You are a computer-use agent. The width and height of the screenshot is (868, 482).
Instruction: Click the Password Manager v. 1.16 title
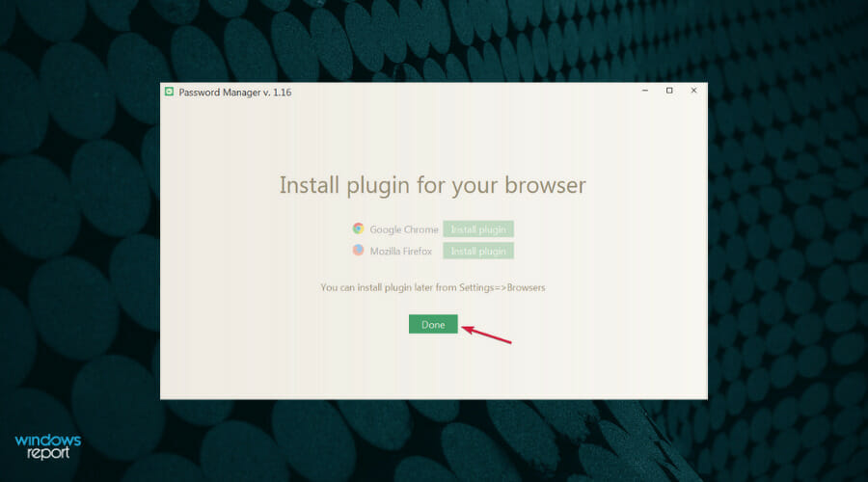[x=234, y=93]
